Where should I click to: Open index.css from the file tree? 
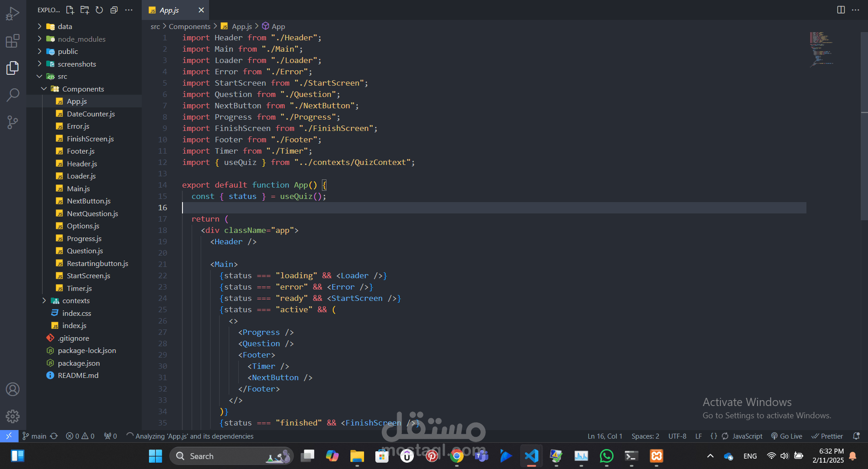77,313
